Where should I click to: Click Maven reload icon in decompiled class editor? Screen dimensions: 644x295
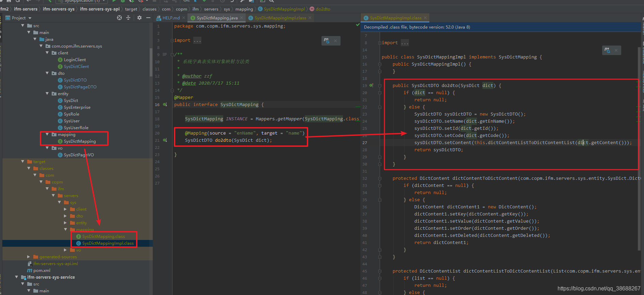[x=607, y=50]
